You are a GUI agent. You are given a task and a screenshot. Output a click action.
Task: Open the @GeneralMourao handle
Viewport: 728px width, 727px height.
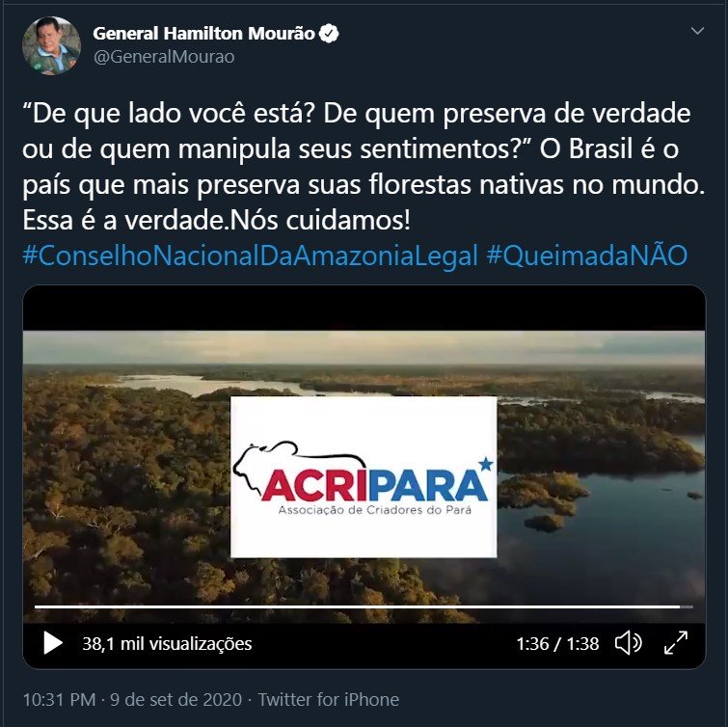pyautogui.click(x=164, y=57)
